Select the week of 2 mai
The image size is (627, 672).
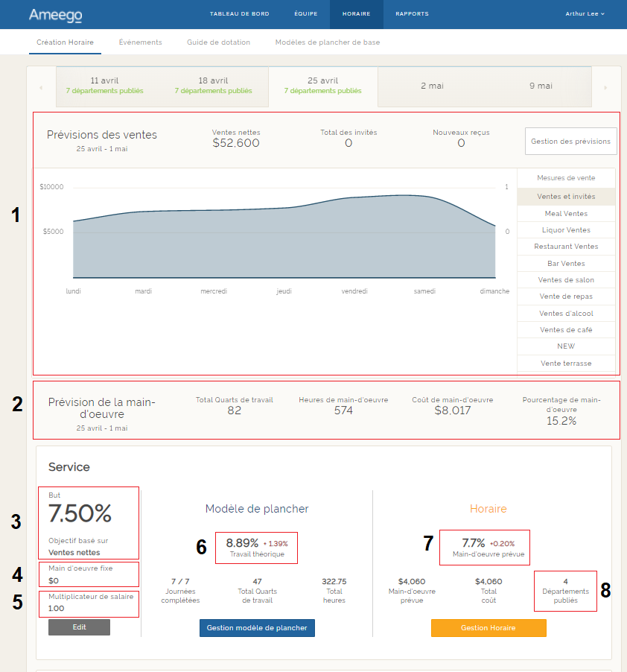(x=432, y=86)
